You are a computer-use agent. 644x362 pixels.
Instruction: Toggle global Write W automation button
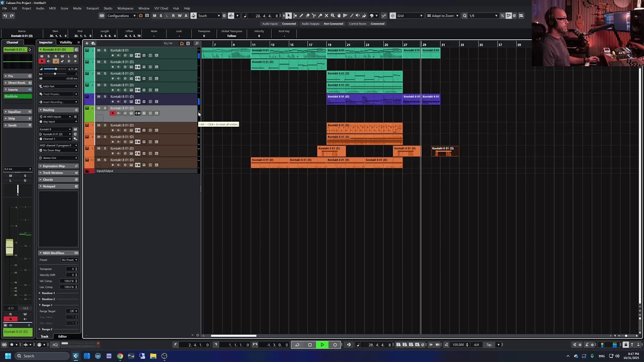click(180, 16)
